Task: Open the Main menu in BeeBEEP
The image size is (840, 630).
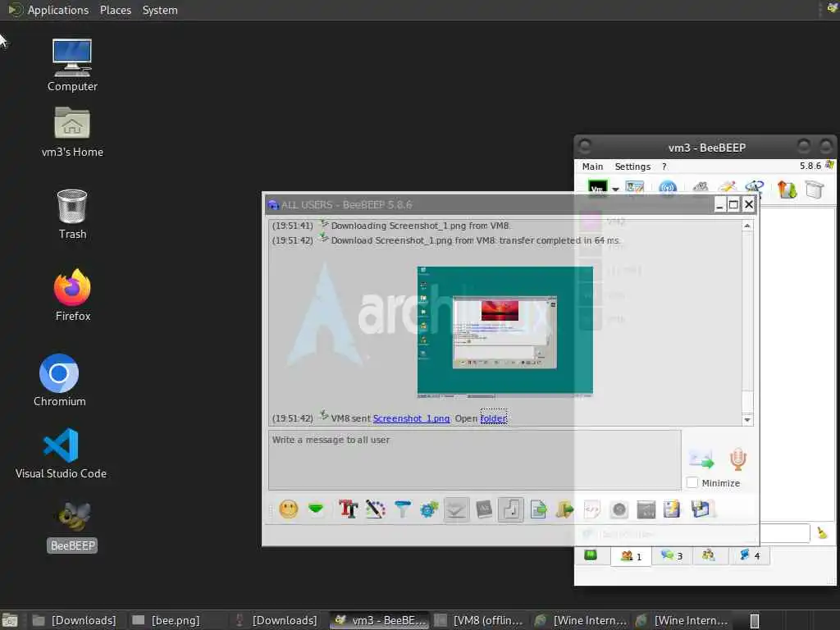Action: click(x=592, y=167)
